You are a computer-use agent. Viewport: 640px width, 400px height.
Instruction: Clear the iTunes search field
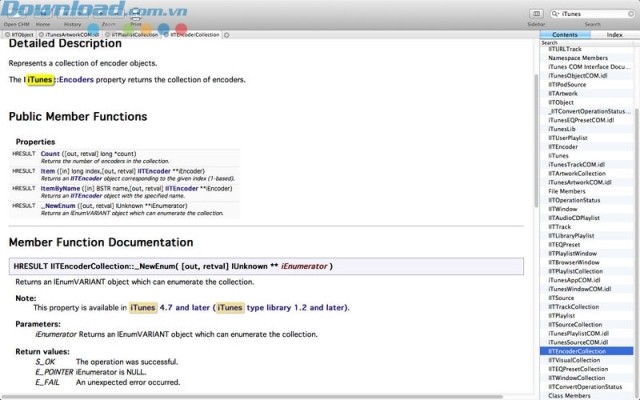(x=631, y=15)
